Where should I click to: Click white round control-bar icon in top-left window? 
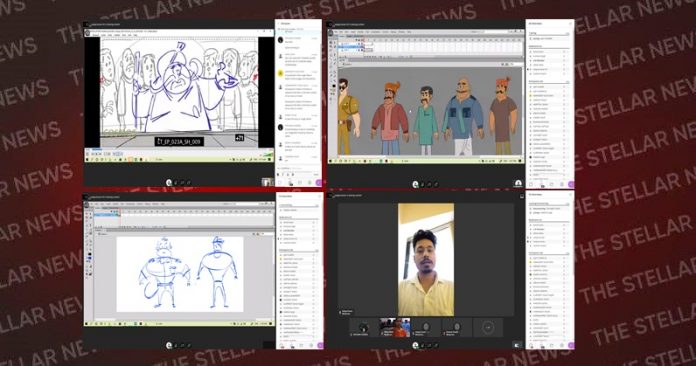point(169,182)
